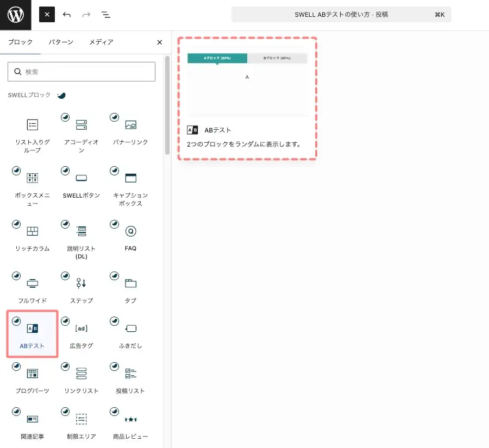Insert the FAQ block
The image size is (489, 448).
130,239
